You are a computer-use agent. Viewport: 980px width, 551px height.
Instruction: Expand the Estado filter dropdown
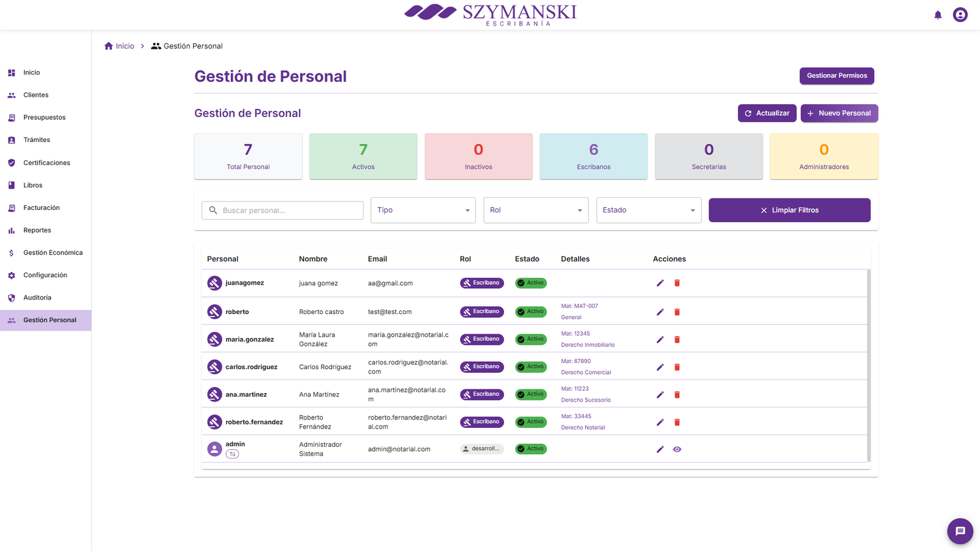[648, 210]
